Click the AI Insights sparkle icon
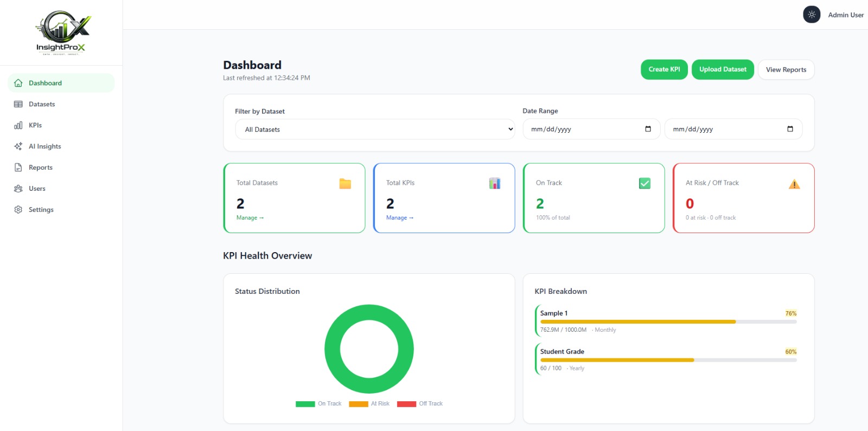This screenshot has height=431, width=868. [x=18, y=146]
